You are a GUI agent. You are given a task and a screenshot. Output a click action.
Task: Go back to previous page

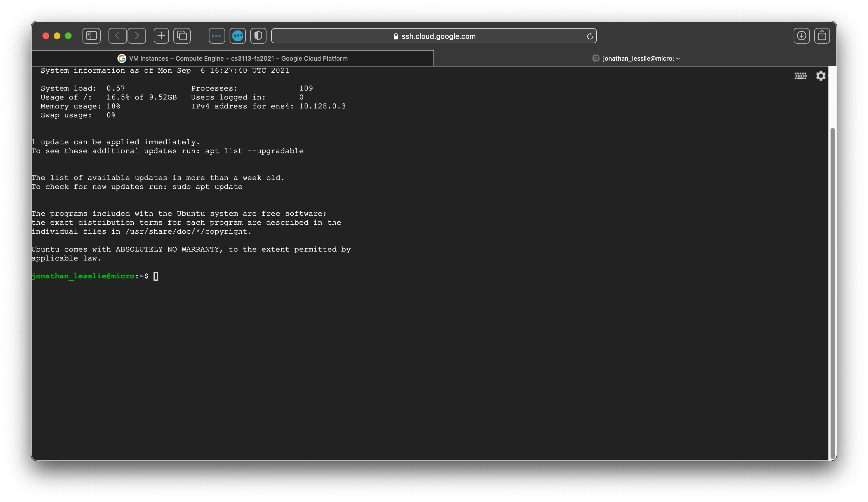click(x=117, y=36)
